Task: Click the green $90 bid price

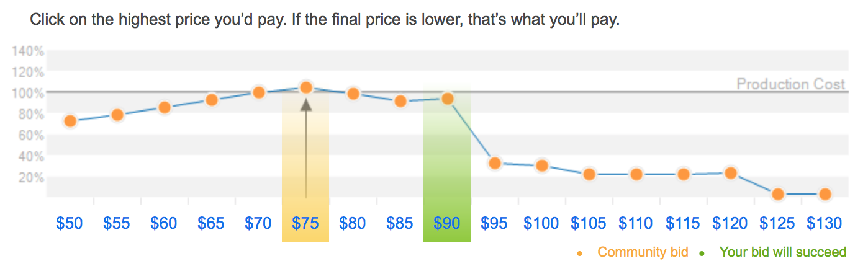Action: [x=447, y=223]
